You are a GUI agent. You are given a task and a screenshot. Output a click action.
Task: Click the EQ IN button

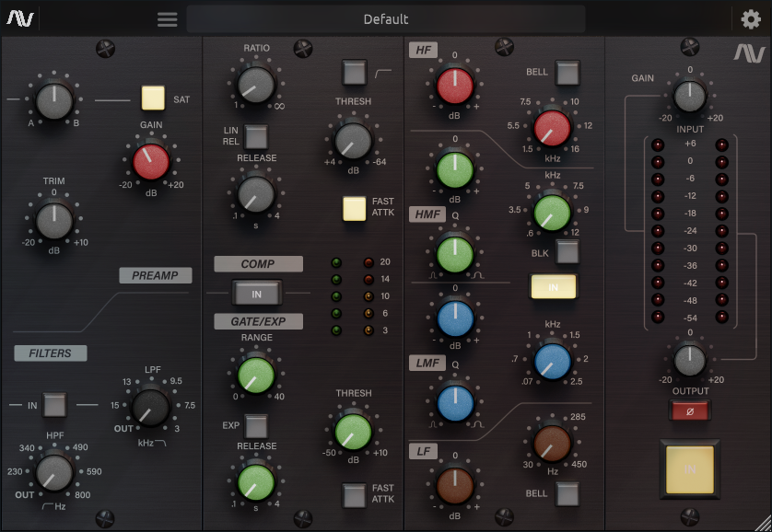(x=553, y=287)
